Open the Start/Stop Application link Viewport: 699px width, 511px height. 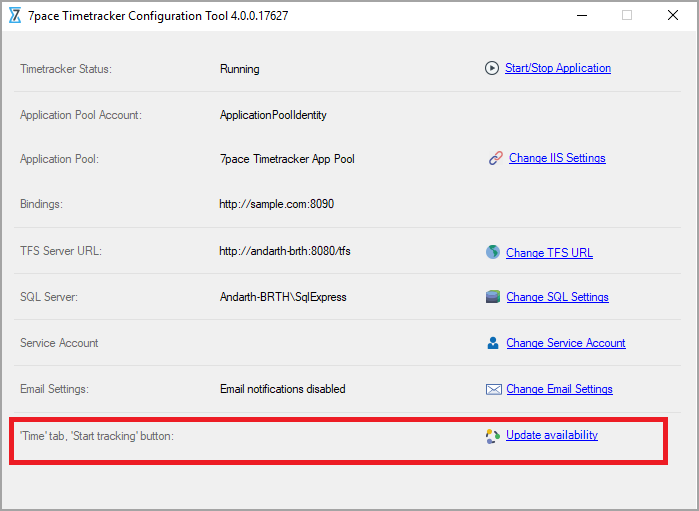tap(558, 68)
